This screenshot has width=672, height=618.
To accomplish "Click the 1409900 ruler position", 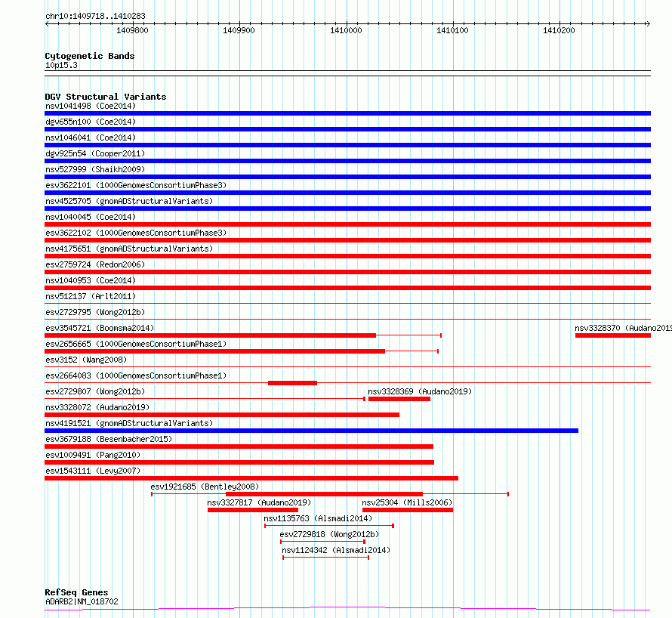I will pyautogui.click(x=239, y=30).
